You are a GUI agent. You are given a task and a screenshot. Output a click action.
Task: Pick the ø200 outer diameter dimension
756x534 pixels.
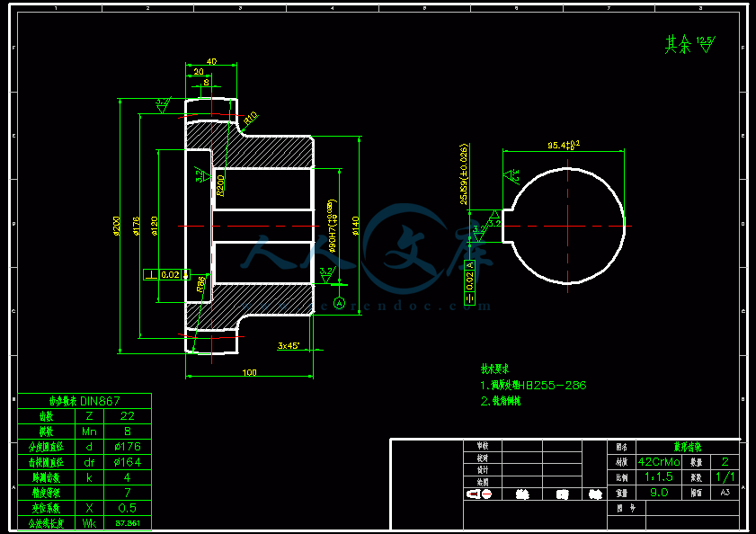tap(116, 226)
